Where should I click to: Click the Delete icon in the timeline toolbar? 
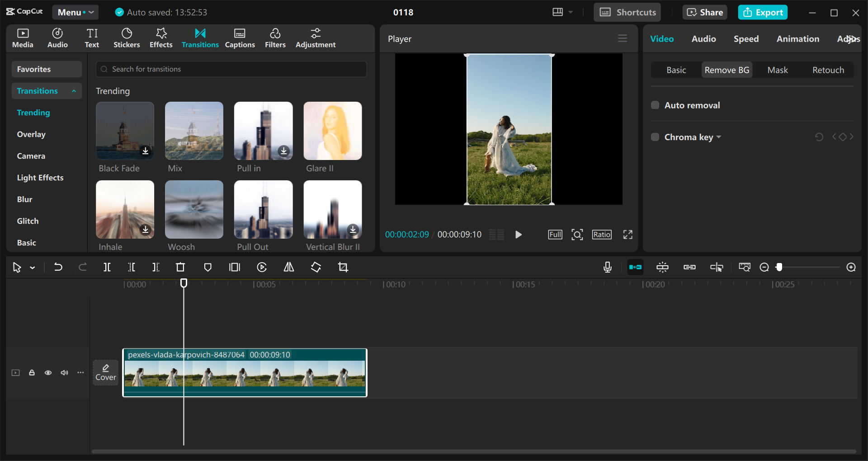pos(180,267)
